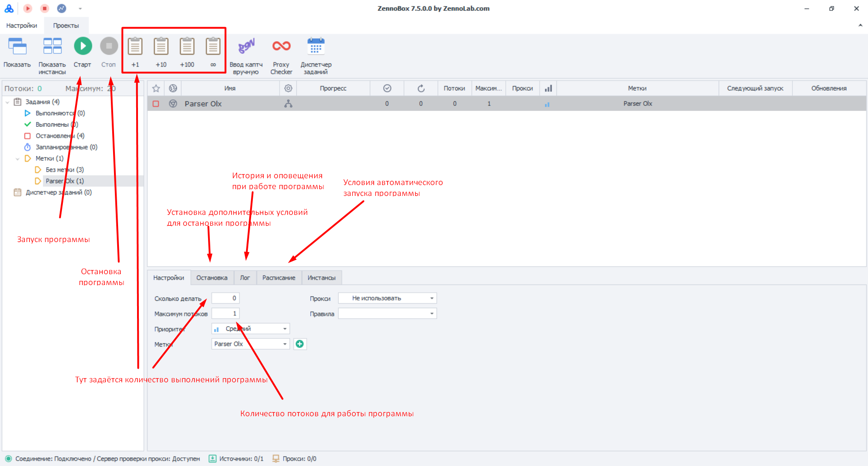This screenshot has height=466, width=868.
Task: Click the small play icon in title bar
Action: (28, 8)
